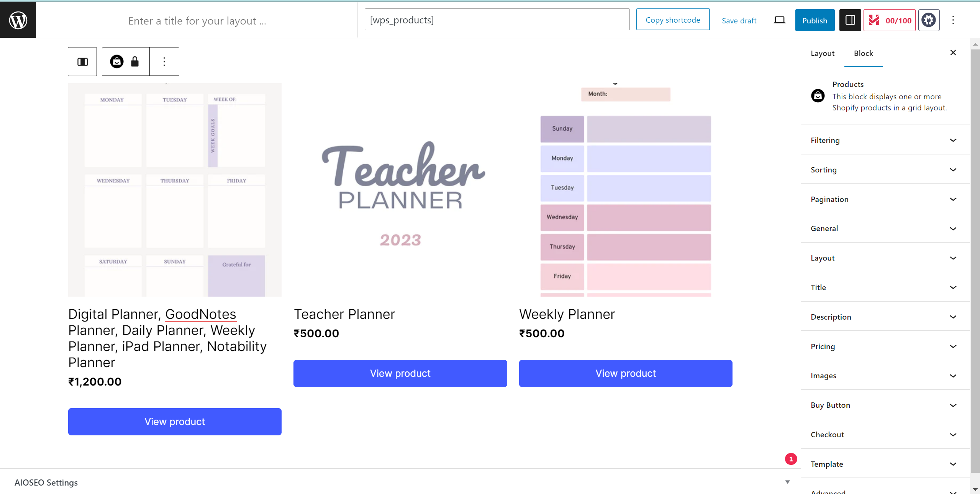Click the Block tab in right panel
Image resolution: width=980 pixels, height=494 pixels.
tap(862, 53)
